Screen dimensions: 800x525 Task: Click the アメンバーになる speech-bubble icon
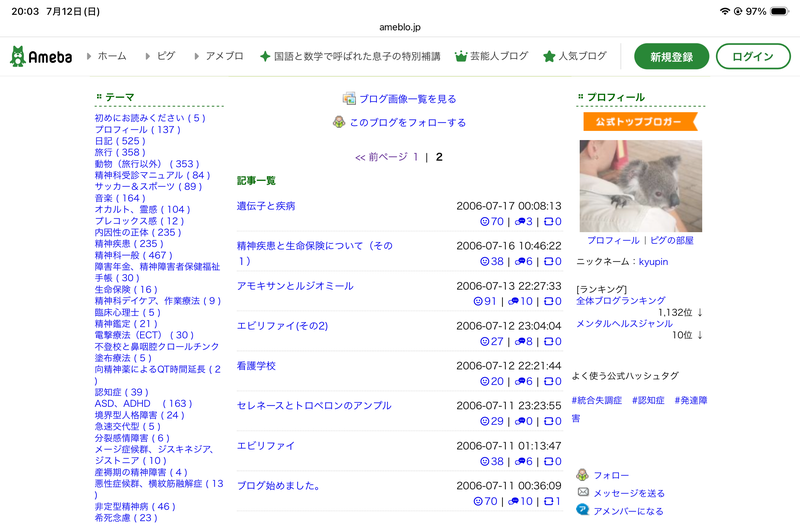(x=582, y=510)
